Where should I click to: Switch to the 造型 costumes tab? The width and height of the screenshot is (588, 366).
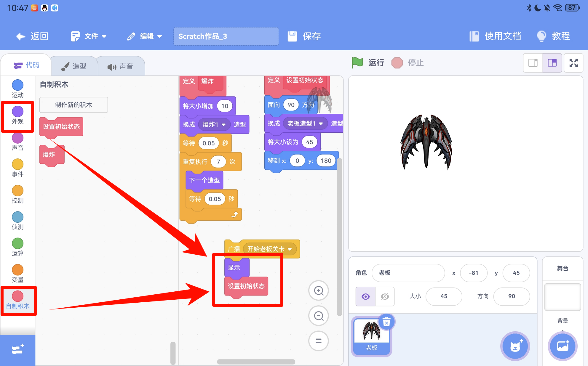74,66
